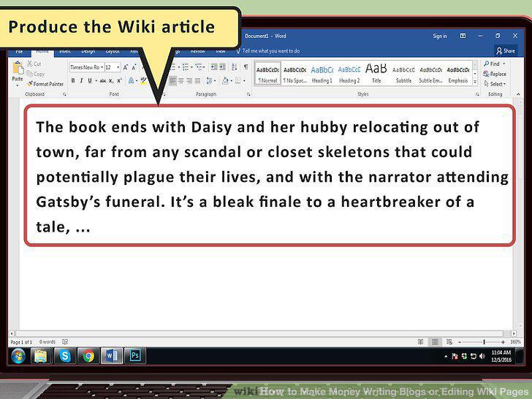The width and height of the screenshot is (532, 399).
Task: Expand the Styles gallery more arrow
Action: pyautogui.click(x=475, y=82)
